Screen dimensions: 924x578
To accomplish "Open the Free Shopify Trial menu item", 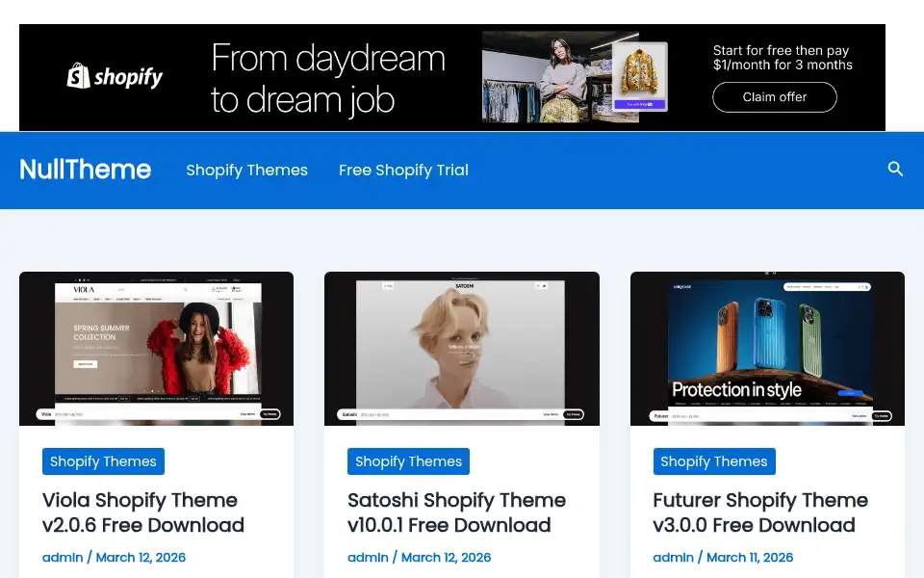I will point(403,170).
